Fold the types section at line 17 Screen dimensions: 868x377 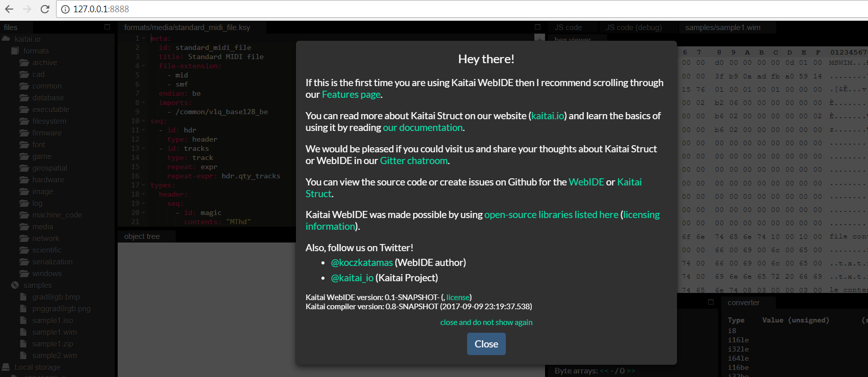click(144, 185)
